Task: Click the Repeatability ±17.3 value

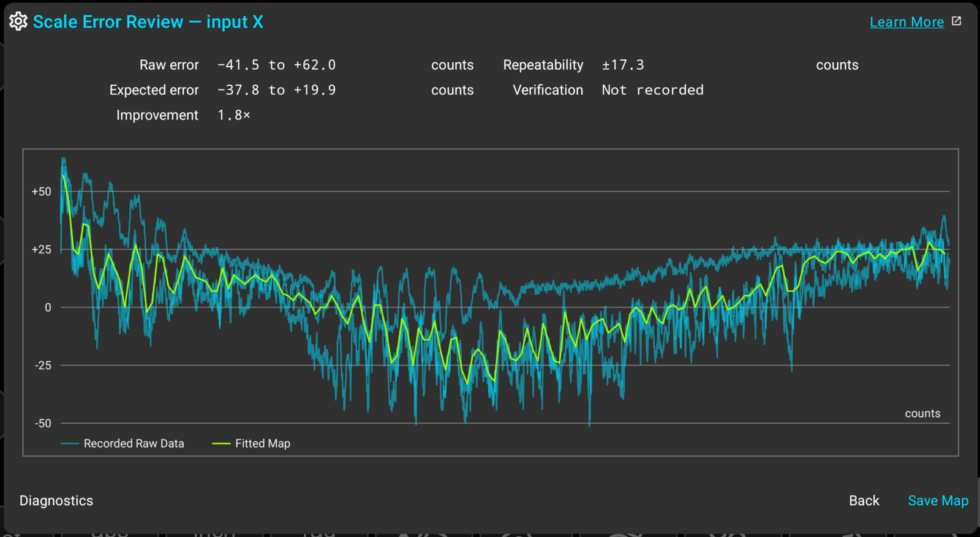Action: (623, 65)
